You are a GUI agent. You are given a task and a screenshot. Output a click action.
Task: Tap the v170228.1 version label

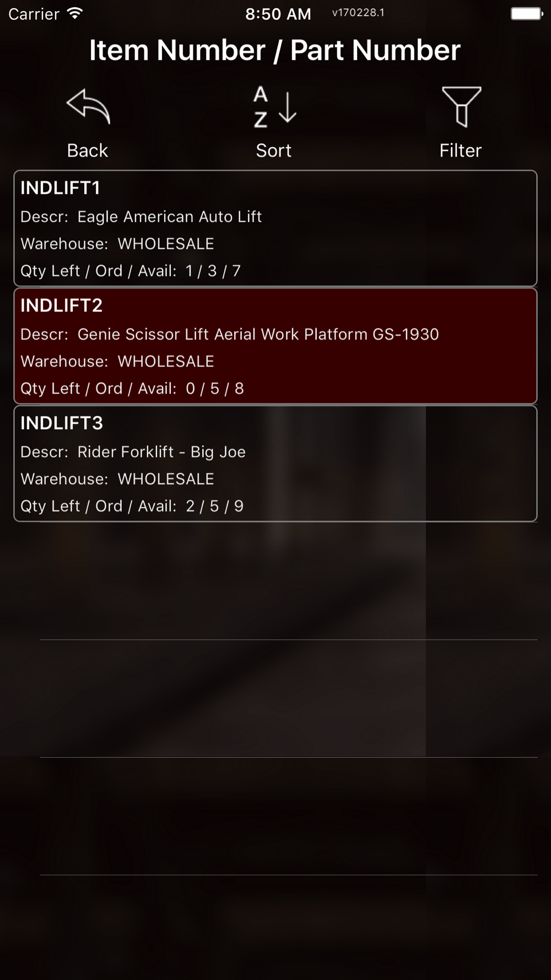[x=358, y=13]
